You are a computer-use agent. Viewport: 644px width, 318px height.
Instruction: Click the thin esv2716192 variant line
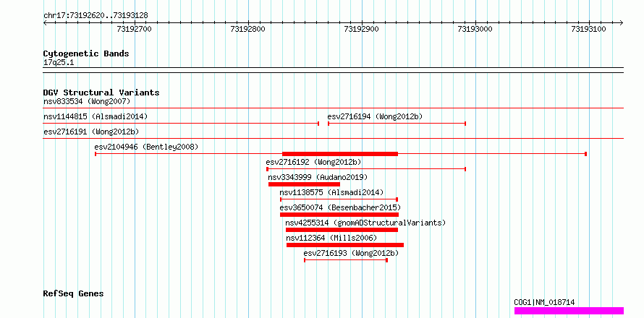366,169
